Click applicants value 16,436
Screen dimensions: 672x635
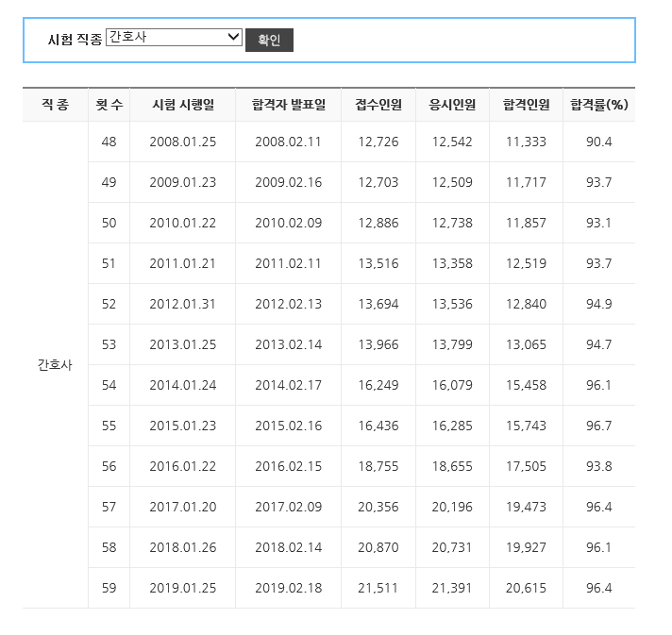(378, 426)
